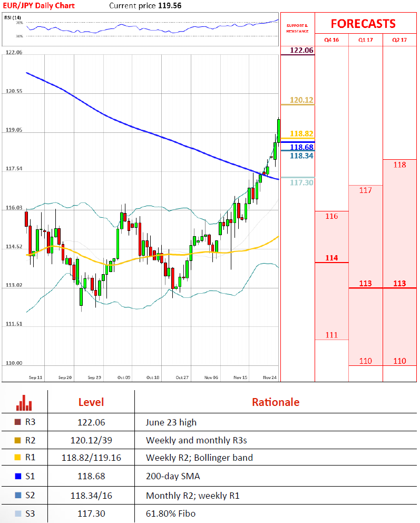Click the 118.68 support level label
420x523 pixels.
click(x=301, y=147)
